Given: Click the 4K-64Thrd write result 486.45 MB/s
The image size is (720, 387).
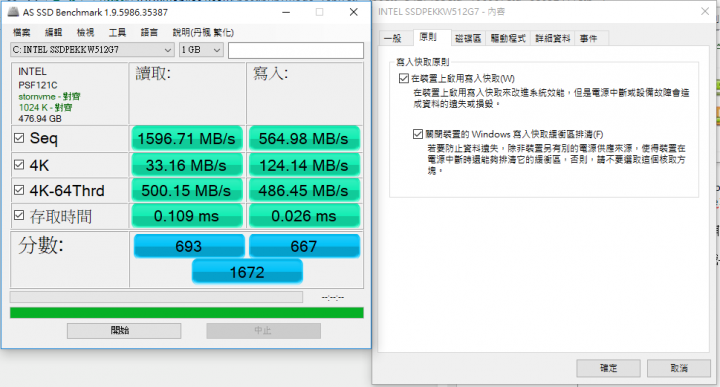Looking at the screenshot, I should point(304,191).
